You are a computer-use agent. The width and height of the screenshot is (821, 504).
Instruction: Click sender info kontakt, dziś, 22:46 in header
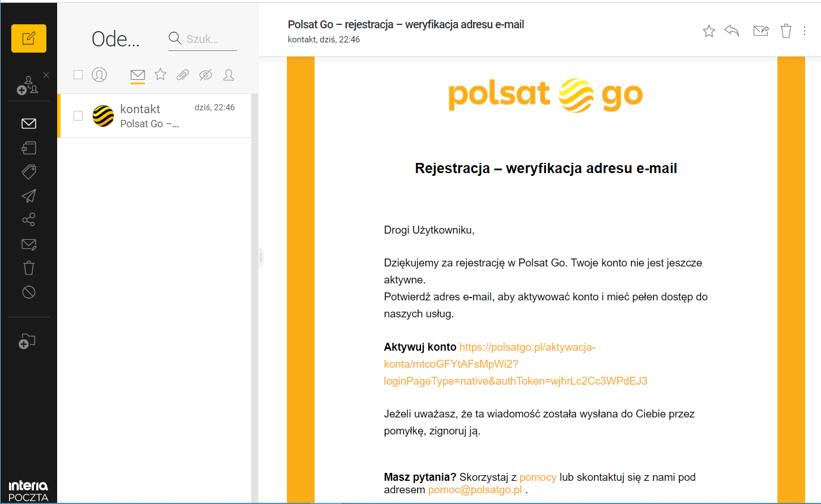pyautogui.click(x=324, y=40)
